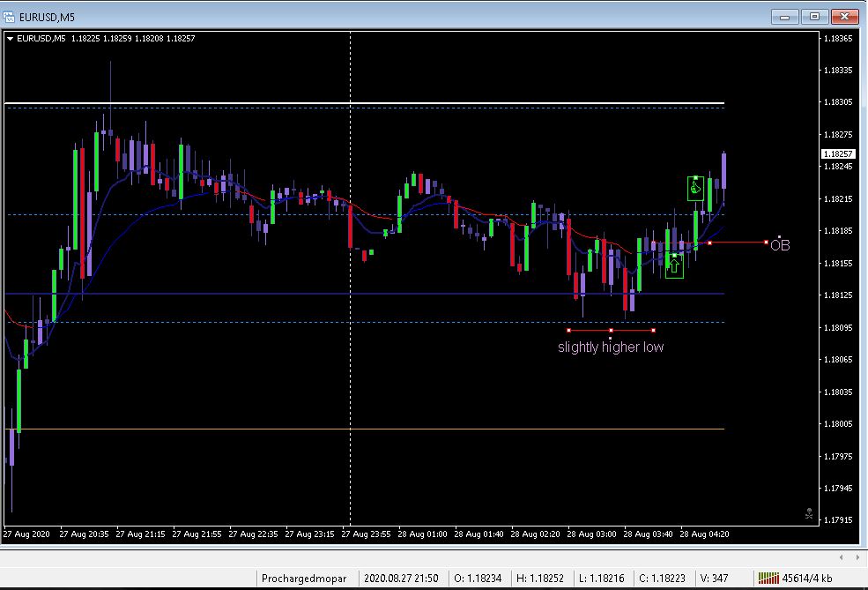This screenshot has width=868, height=590.
Task: Click the L: 1.18216 low price field
Action: tap(601, 579)
